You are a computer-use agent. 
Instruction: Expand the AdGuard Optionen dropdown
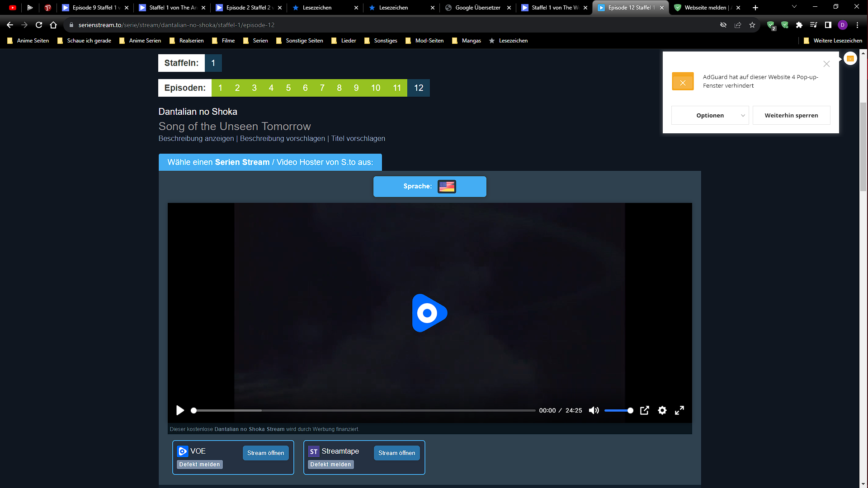coord(710,116)
